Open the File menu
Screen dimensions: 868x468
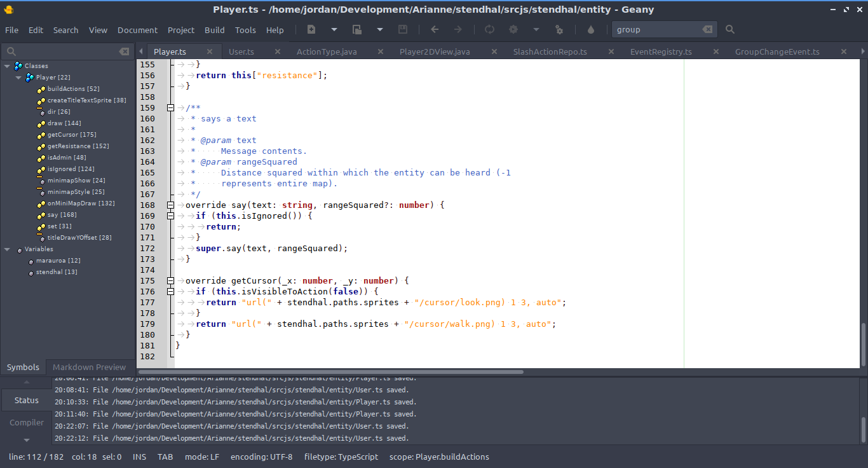pyautogui.click(x=11, y=30)
